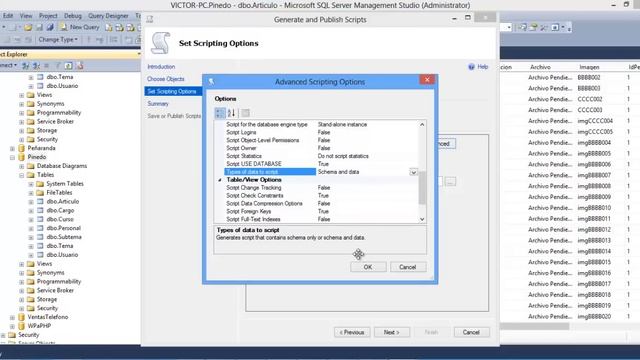The height and width of the screenshot is (360, 640).
Task: Click the Archivo column header in grid
Action: [540, 67]
